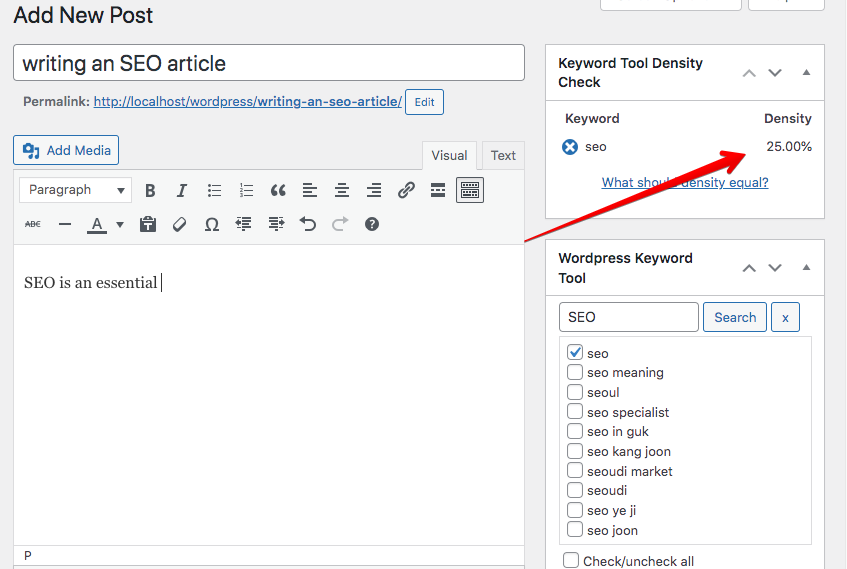Click the insert link icon
Viewport: 847px width, 569px height.
click(x=406, y=190)
